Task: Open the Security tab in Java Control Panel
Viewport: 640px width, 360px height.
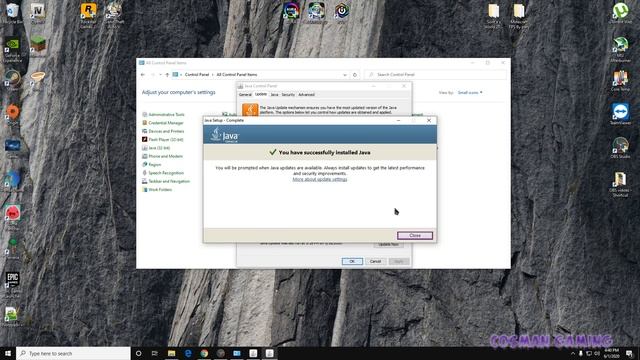Action: [288, 95]
